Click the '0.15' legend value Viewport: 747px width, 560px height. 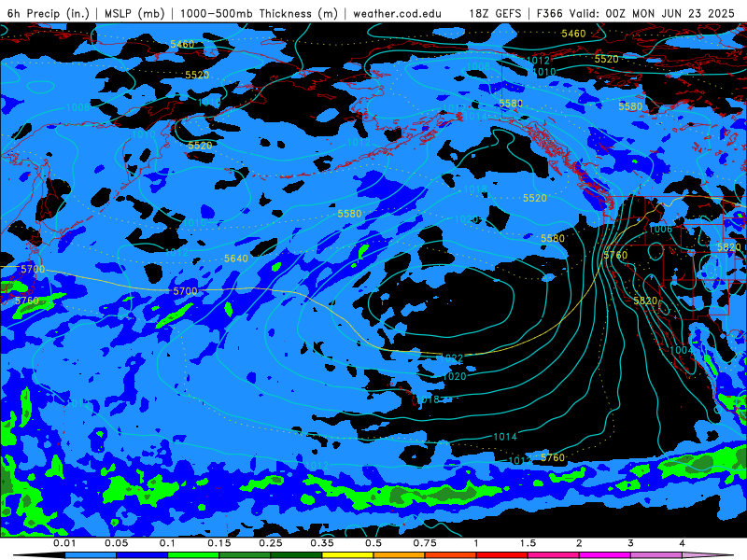point(219,543)
